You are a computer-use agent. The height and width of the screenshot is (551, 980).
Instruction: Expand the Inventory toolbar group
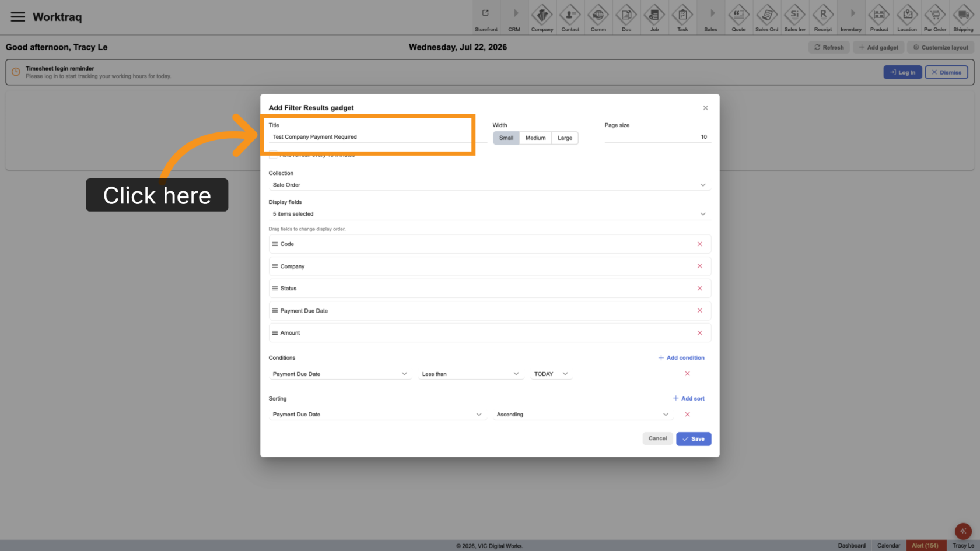850,17
